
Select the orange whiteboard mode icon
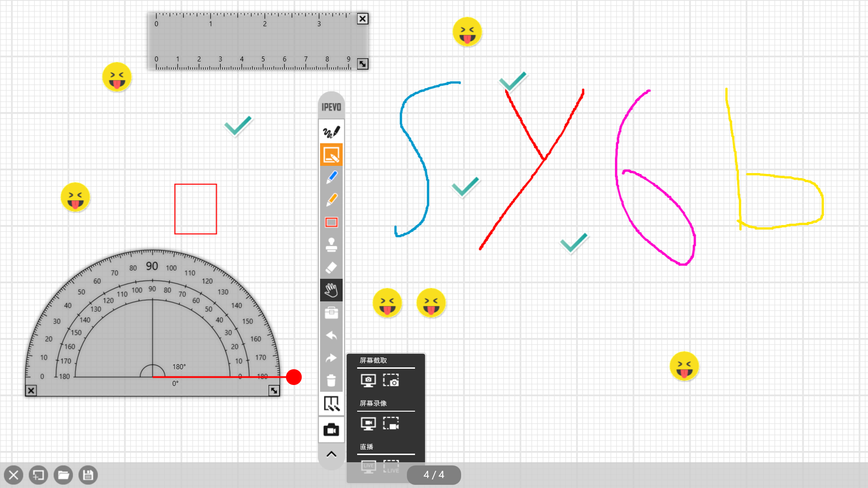coord(331,155)
